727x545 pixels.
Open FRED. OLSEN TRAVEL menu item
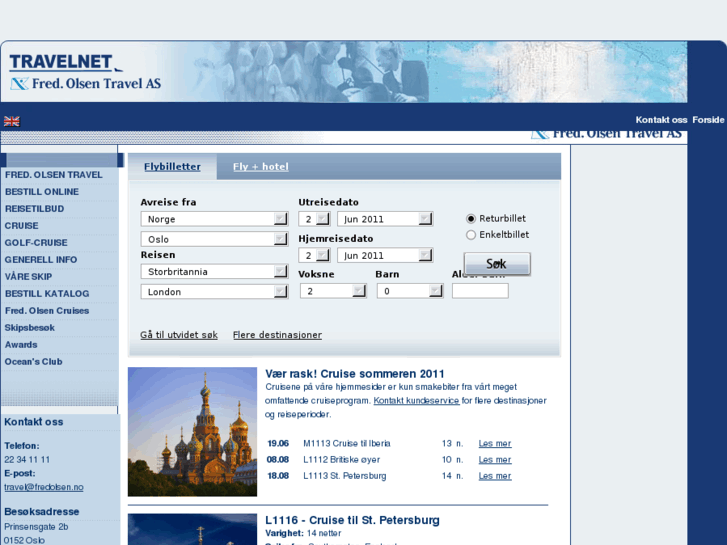[54, 175]
